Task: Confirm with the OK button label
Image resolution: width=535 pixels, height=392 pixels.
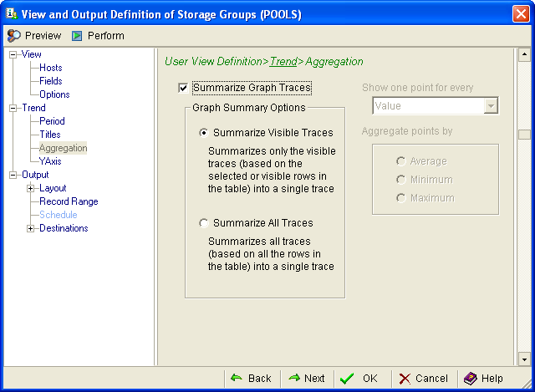Action: pyautogui.click(x=370, y=379)
